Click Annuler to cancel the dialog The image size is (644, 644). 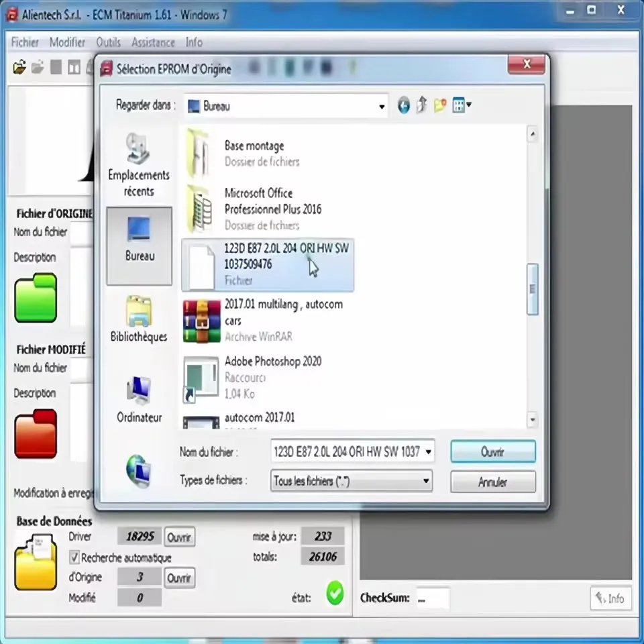(x=492, y=482)
